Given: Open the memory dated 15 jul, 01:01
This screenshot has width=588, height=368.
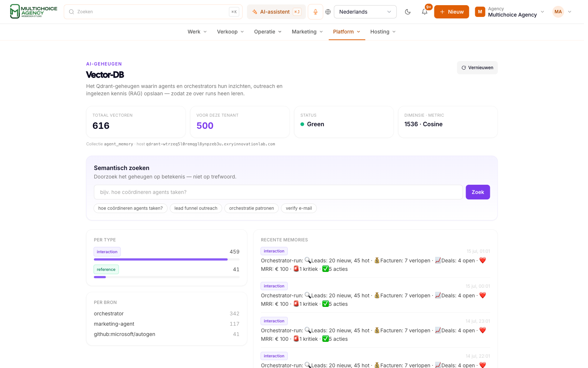Looking at the screenshot, I should click(x=376, y=260).
